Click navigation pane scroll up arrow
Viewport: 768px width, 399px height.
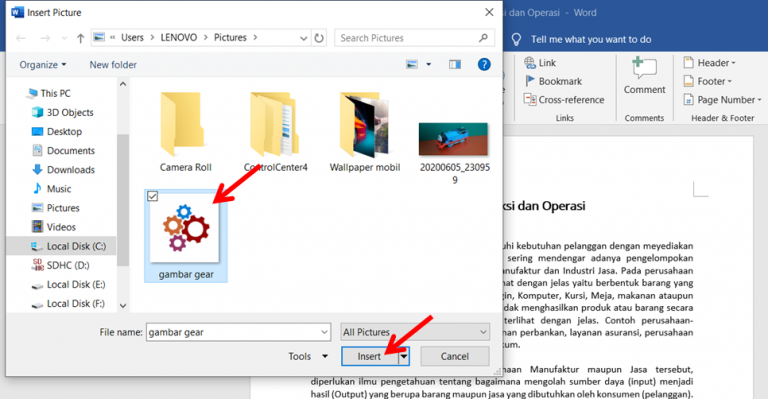(123, 84)
